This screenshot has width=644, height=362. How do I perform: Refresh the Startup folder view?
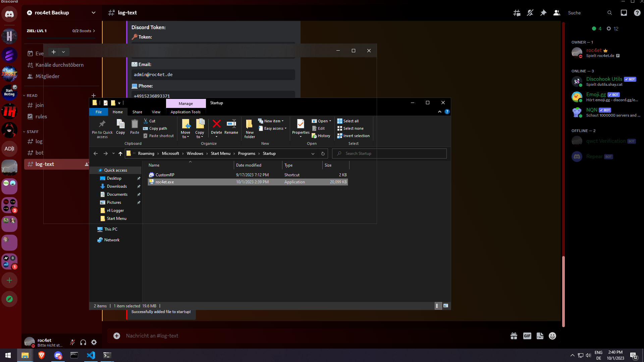[x=323, y=154]
